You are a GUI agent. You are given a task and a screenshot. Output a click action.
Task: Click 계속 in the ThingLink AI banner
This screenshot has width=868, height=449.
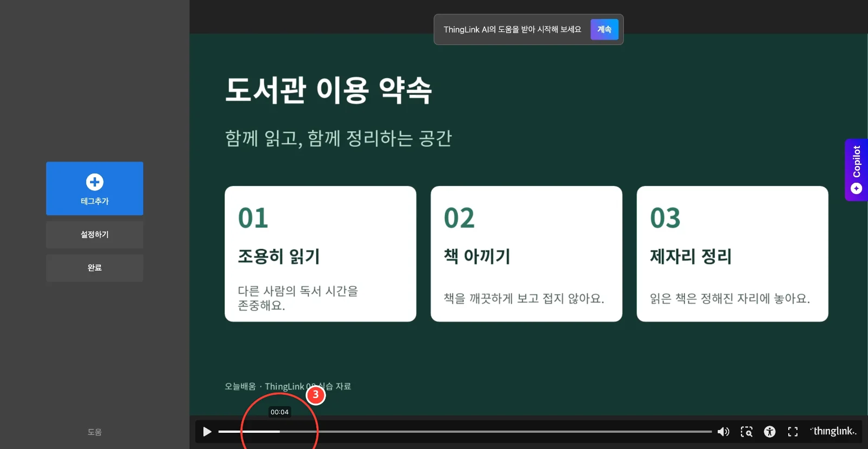pyautogui.click(x=604, y=29)
